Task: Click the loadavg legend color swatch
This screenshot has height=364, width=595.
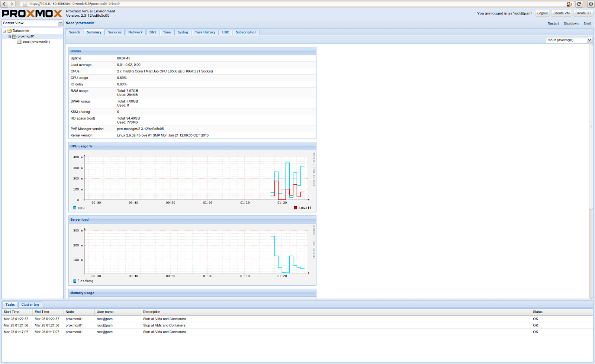Action: 75,281
